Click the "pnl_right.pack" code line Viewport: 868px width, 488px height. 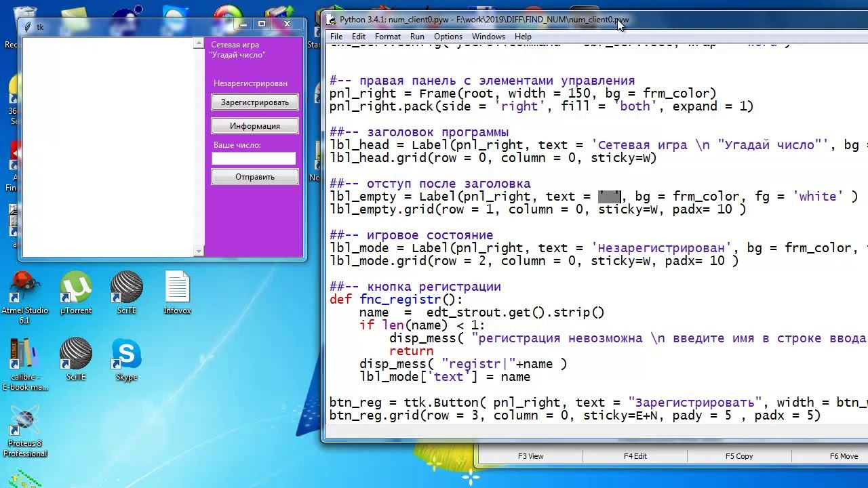pyautogui.click(x=542, y=106)
